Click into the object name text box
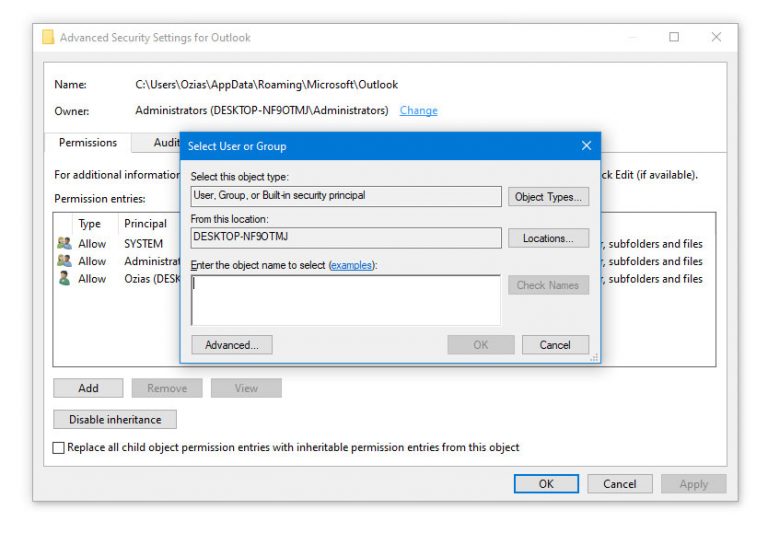Viewport: 768px width, 533px height. pyautogui.click(x=345, y=300)
